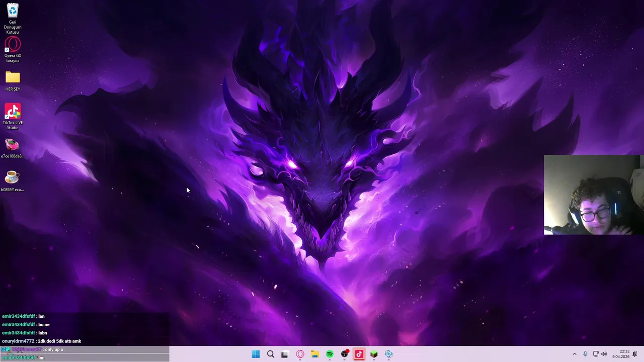Click onuryldrm4772 message '2dk dedi 5dk attı amk'

(59, 341)
